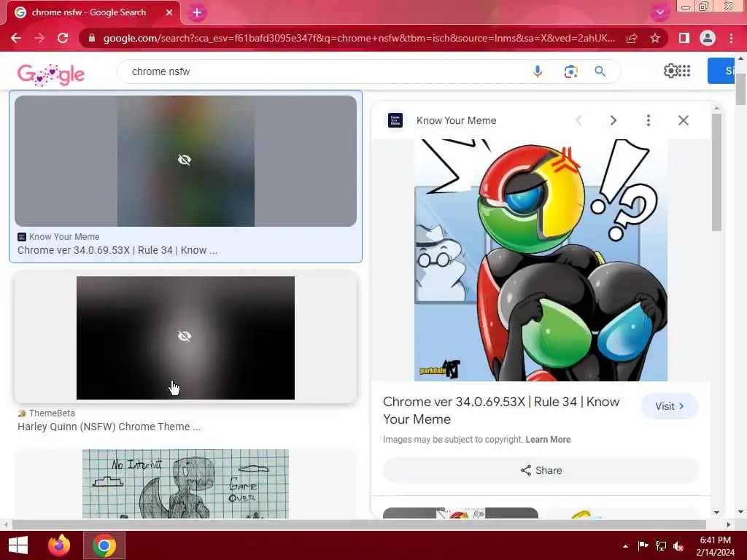Click the horizontal scrollbar at page bottom
747x560 pixels.
359,524
